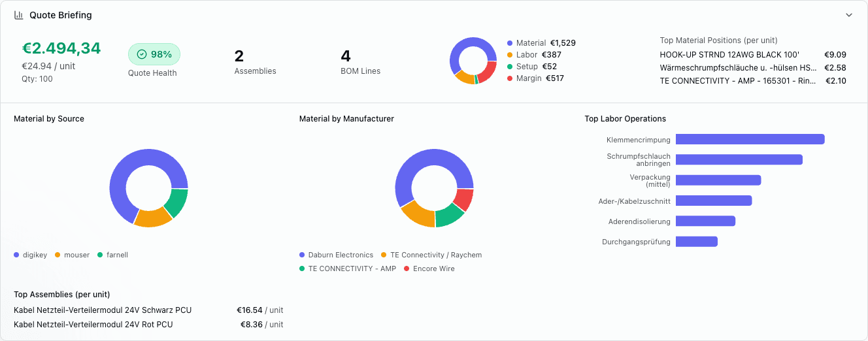Image resolution: width=868 pixels, height=341 pixels.
Task: Click the TE CONNECTIVITY - AMP - 165301 row
Action: coord(753,81)
